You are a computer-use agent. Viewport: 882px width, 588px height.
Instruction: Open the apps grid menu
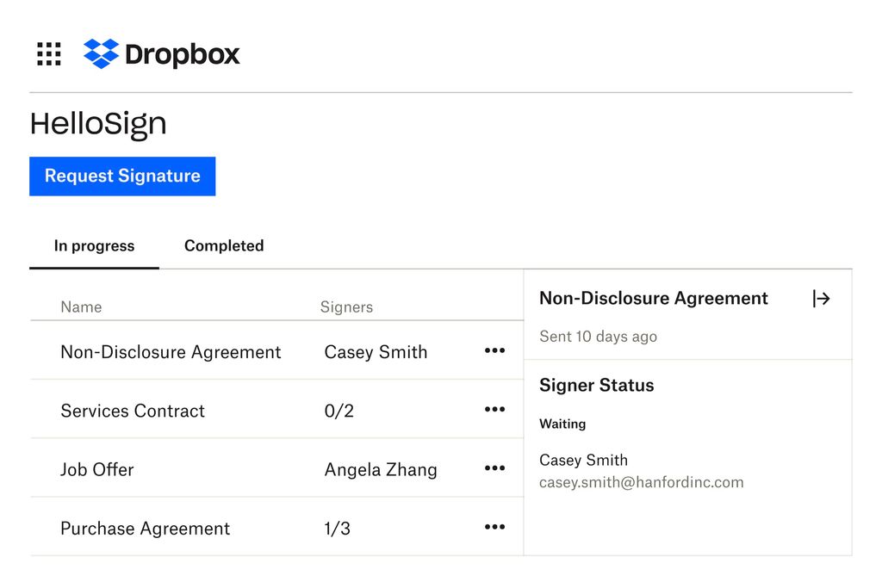[48, 54]
